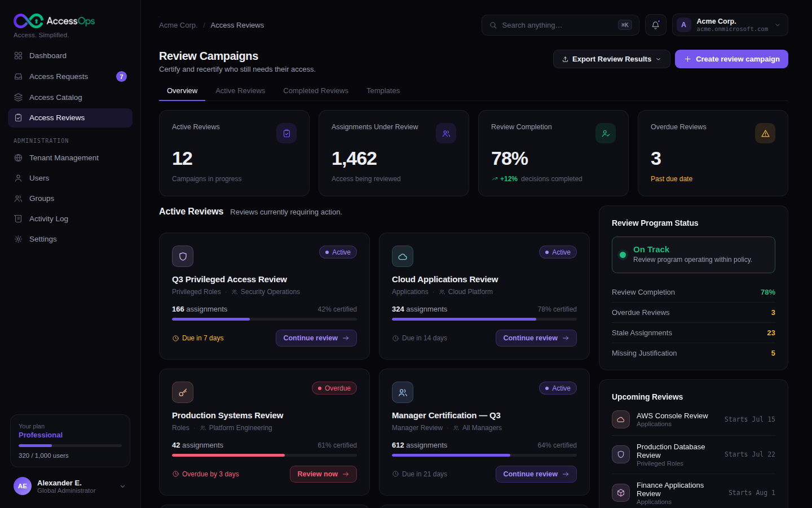
Task: Click the AccessOps infinity logo
Action: (28, 21)
